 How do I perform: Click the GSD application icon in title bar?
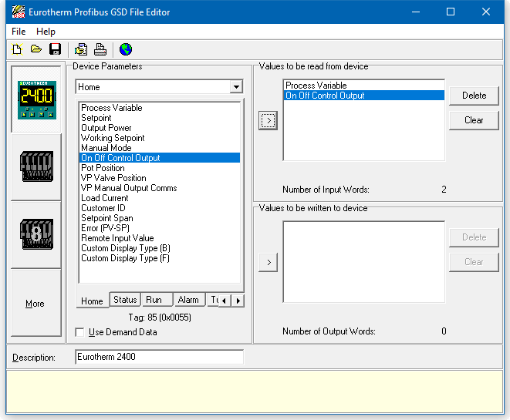[19, 12]
